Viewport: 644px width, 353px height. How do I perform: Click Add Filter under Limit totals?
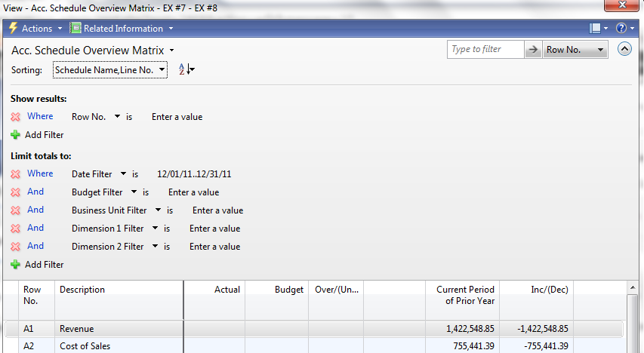44,265
